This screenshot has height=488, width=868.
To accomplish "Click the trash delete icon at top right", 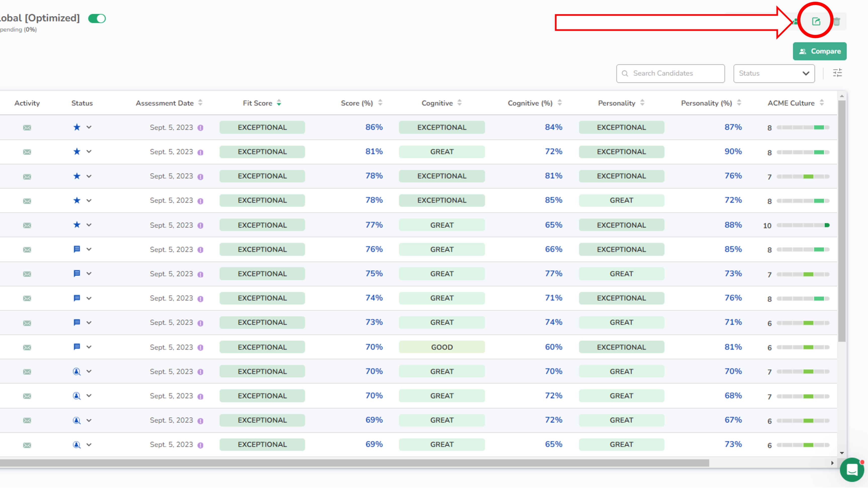I will (837, 22).
